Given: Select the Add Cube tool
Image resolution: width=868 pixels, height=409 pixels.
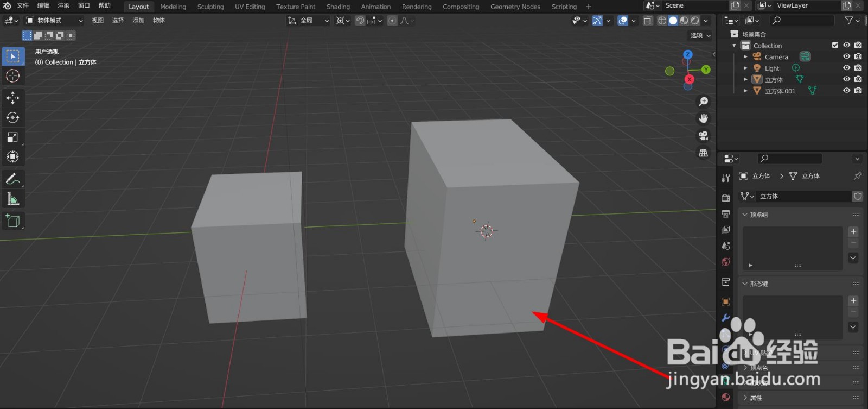Looking at the screenshot, I should coord(13,221).
